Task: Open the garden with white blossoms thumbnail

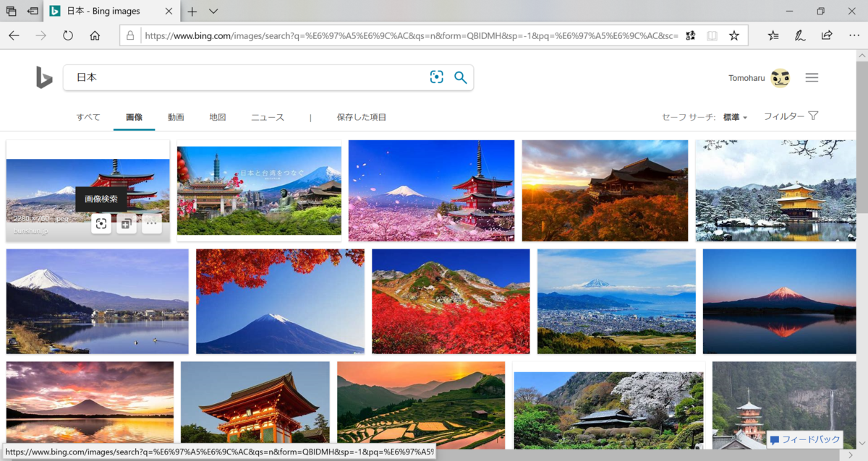Action: click(608, 408)
